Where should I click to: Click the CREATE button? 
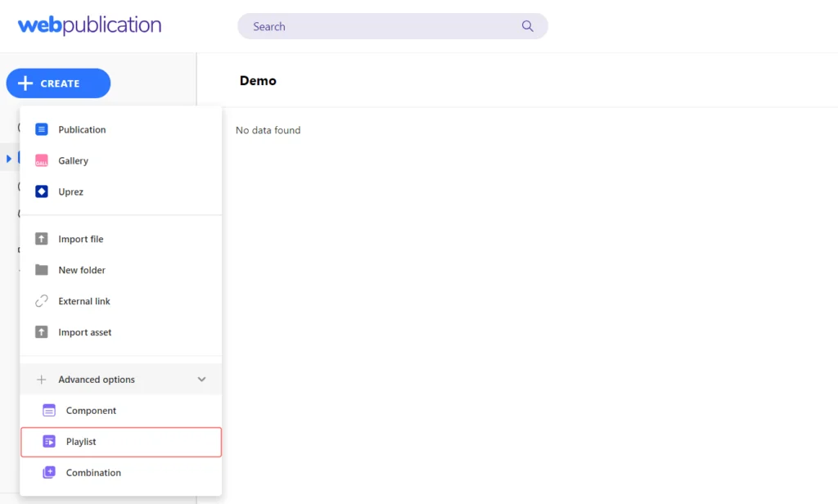(58, 83)
